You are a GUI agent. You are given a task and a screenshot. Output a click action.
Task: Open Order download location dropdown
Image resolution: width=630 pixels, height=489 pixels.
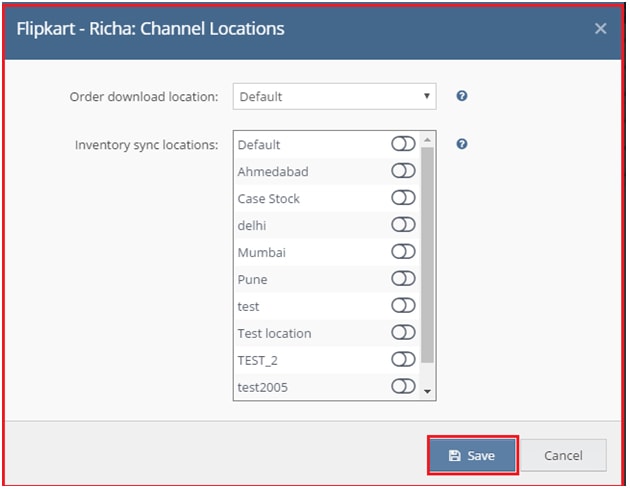click(x=334, y=96)
